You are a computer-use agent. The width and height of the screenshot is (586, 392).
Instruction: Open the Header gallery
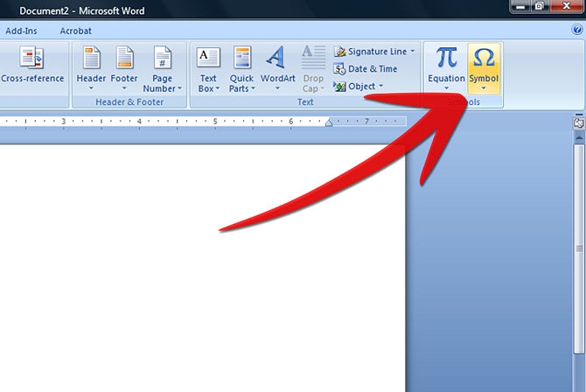tap(91, 68)
